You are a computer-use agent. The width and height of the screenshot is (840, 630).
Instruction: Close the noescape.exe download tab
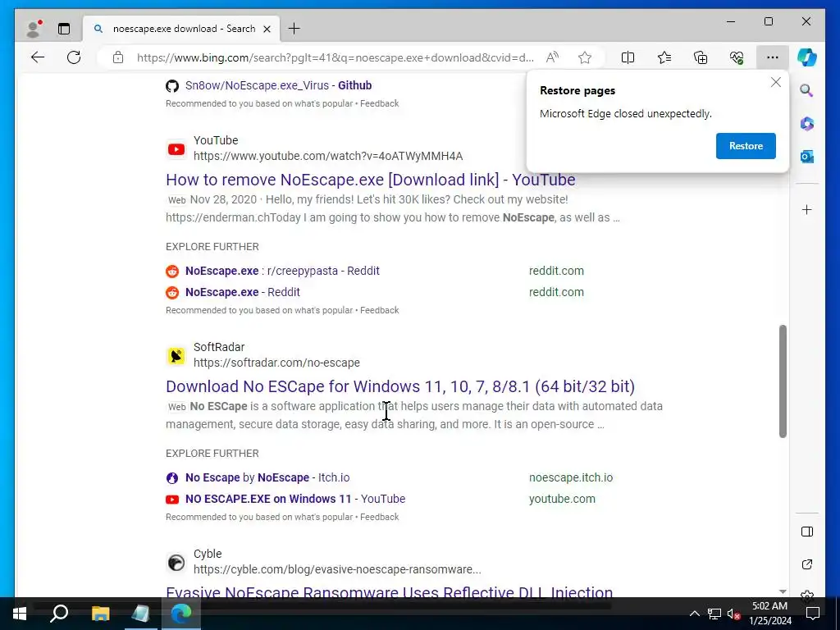[267, 29]
